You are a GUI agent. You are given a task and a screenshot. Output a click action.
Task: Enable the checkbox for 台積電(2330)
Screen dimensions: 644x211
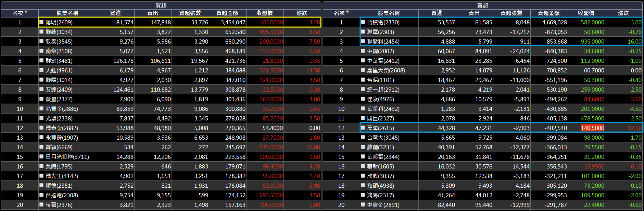coord(363,22)
